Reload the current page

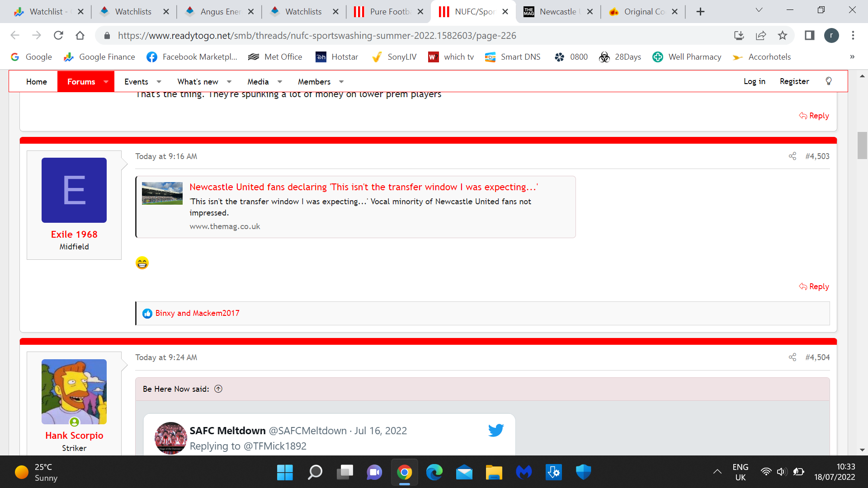click(x=58, y=35)
